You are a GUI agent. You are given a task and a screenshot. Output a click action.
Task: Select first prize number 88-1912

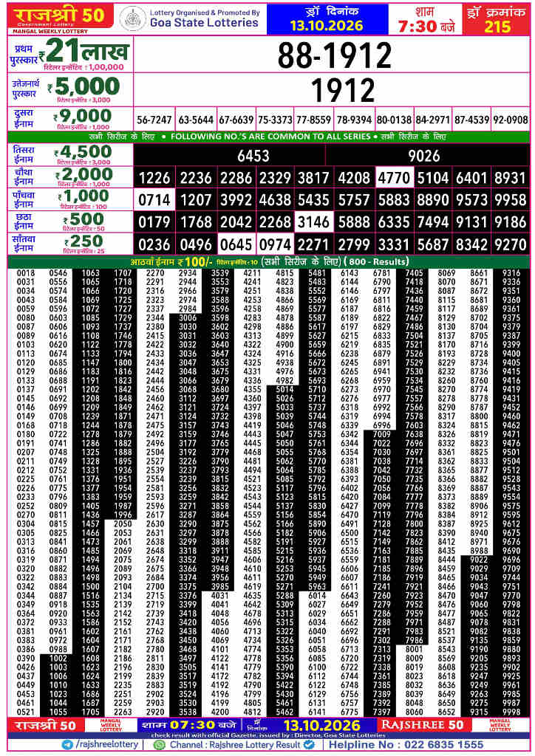pyautogui.click(x=334, y=55)
